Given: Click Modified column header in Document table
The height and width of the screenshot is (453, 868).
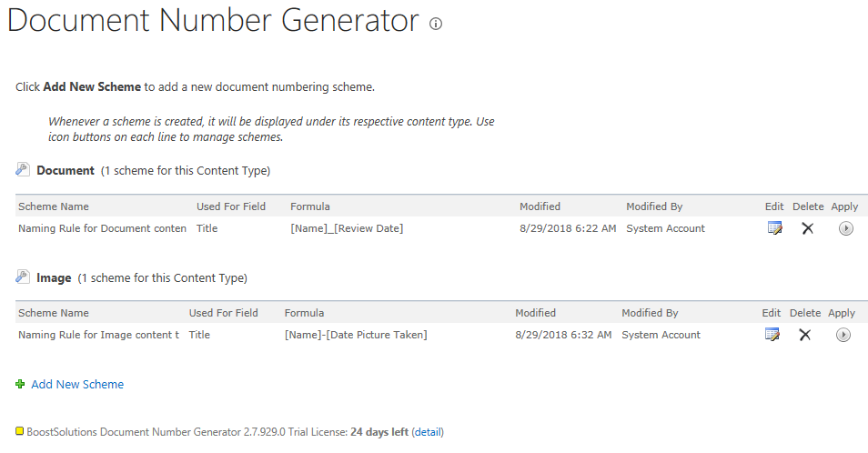Looking at the screenshot, I should (x=540, y=206).
